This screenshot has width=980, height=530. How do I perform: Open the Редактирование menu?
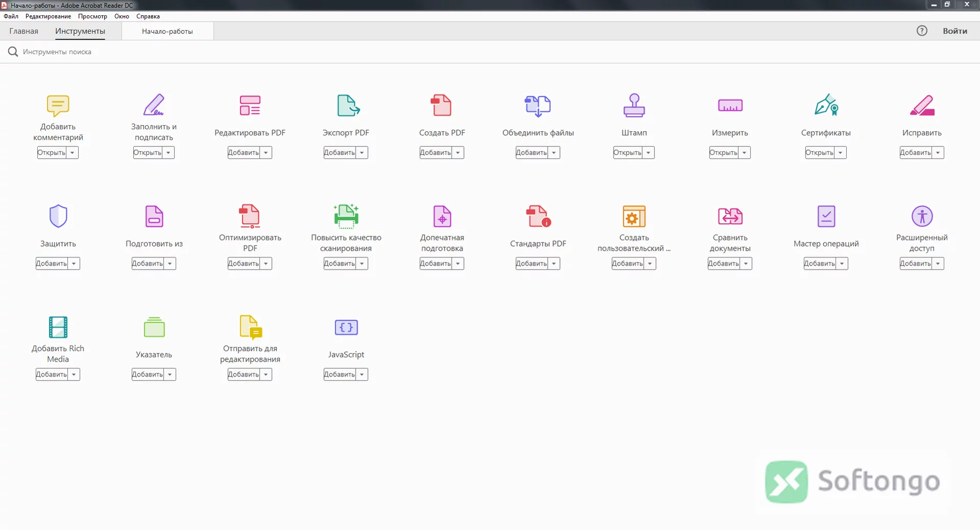tap(48, 16)
